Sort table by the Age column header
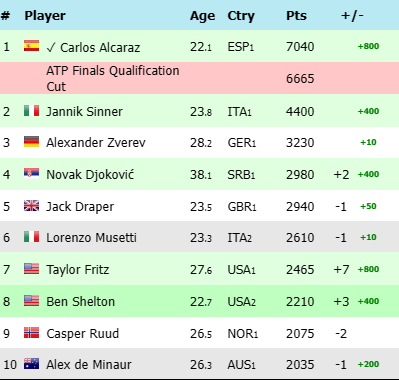This screenshot has width=399, height=380. tap(202, 16)
